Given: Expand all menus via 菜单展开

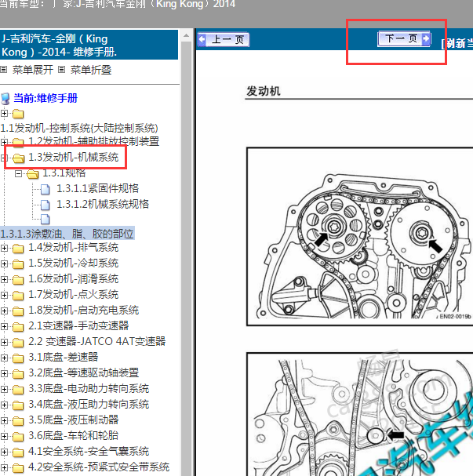Looking at the screenshot, I should [x=32, y=70].
